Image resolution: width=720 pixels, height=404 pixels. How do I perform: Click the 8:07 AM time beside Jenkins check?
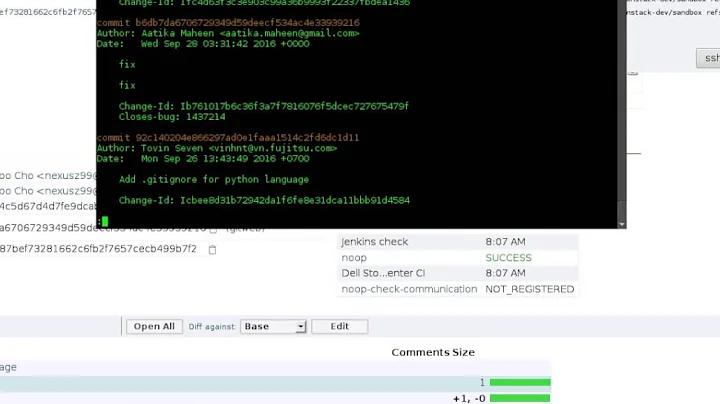(505, 241)
